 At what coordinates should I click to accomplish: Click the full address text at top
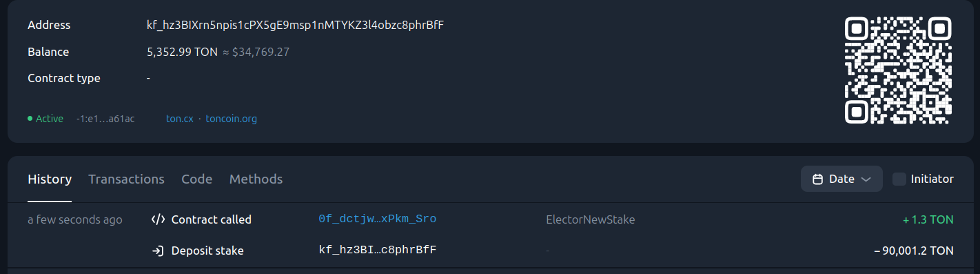(295, 25)
